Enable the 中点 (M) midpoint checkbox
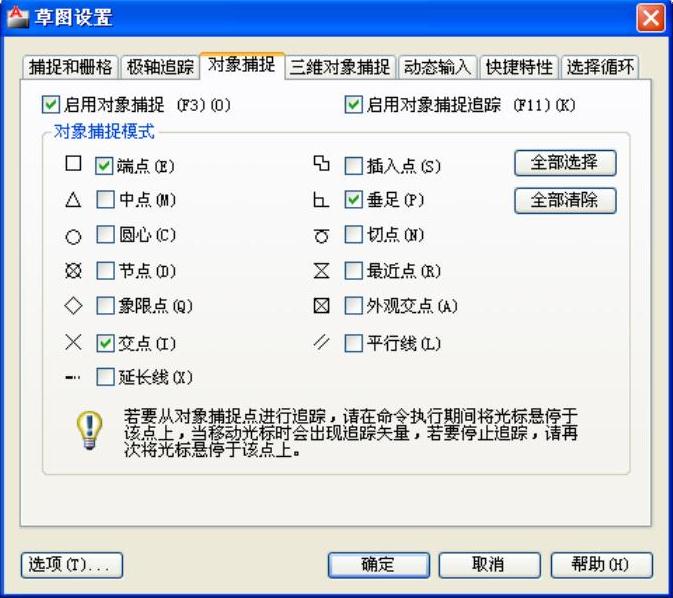 (x=105, y=200)
